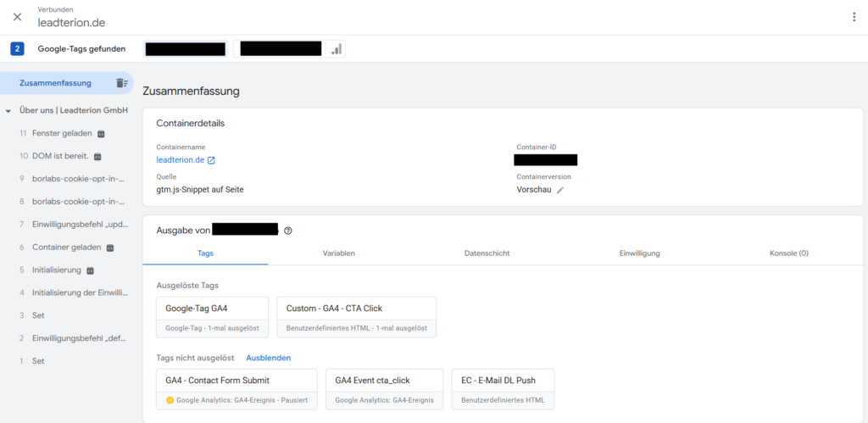Screen dimensions: 868x423
Task: Click the gtm.js-Snippet auf Seite text
Action: [x=200, y=190]
